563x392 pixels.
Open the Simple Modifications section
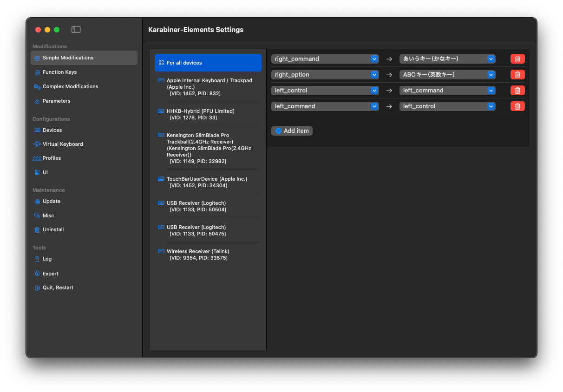(x=84, y=58)
